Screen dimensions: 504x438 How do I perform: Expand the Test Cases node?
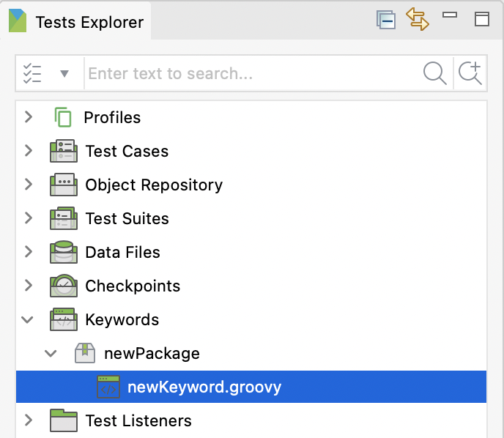point(29,151)
